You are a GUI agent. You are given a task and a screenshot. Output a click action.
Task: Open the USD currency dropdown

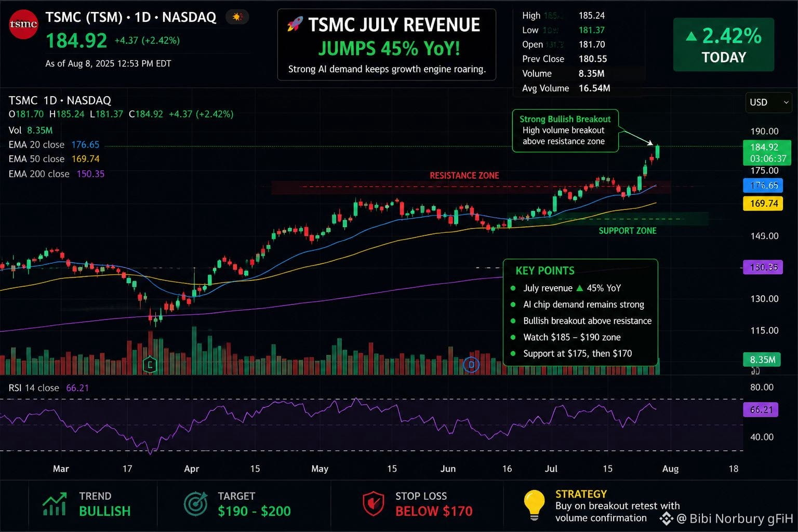coord(769,102)
